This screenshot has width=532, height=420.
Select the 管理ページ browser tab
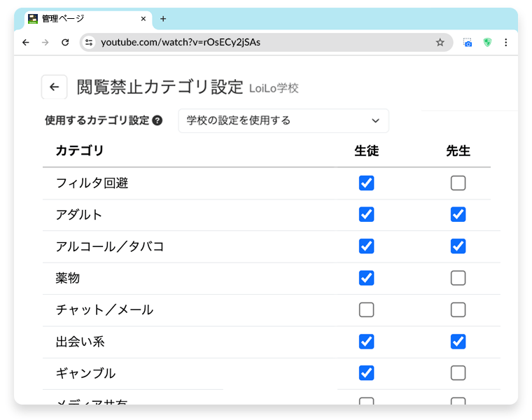[x=88, y=19]
